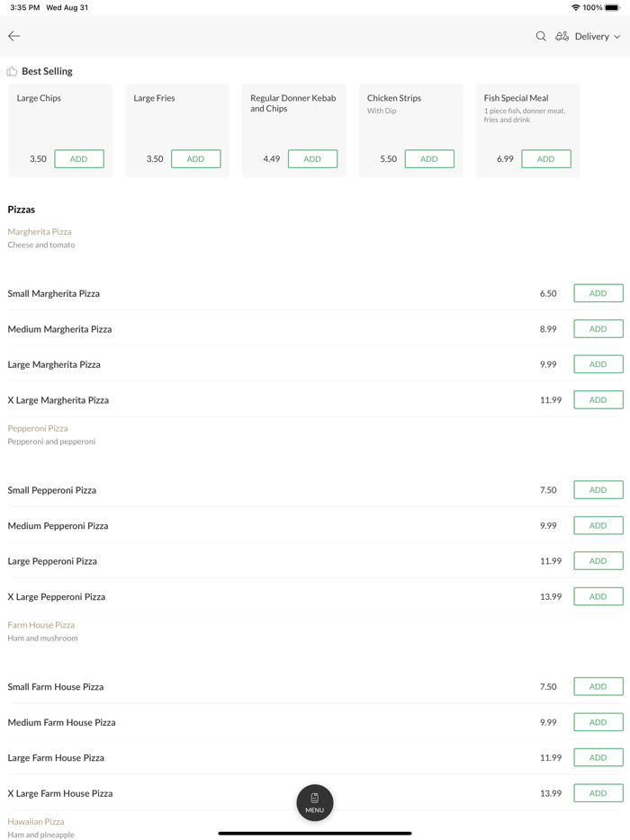Tap the back arrow icon
Viewport: 630px width, 840px height.
(x=14, y=36)
